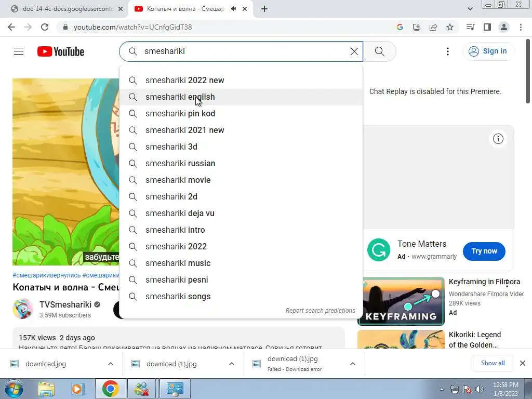Expand options for download.jpg
This screenshot has width=532, height=399.
click(x=111, y=364)
